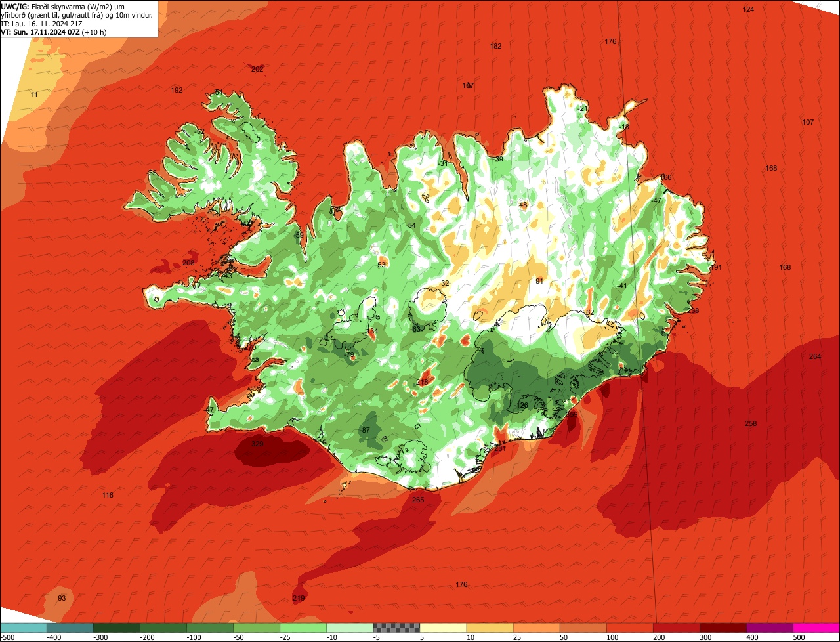Screen dimensions: 840x642
Task: Click the map value "258" southeast of Iceland
Action: (751, 423)
